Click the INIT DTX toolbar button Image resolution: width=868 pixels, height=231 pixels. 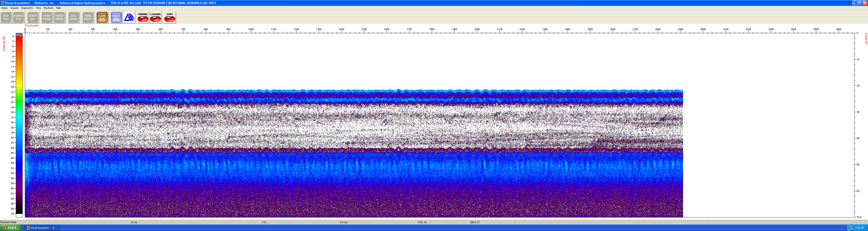click(6, 18)
